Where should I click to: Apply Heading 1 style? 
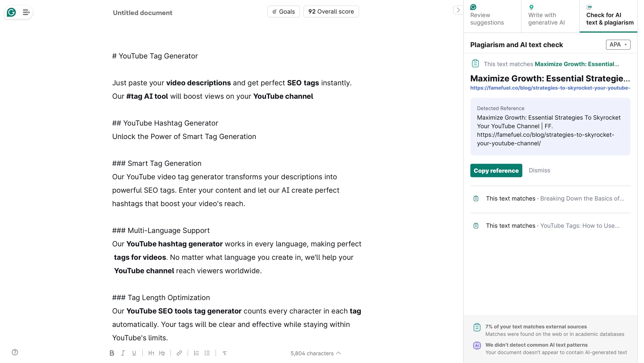click(x=151, y=353)
